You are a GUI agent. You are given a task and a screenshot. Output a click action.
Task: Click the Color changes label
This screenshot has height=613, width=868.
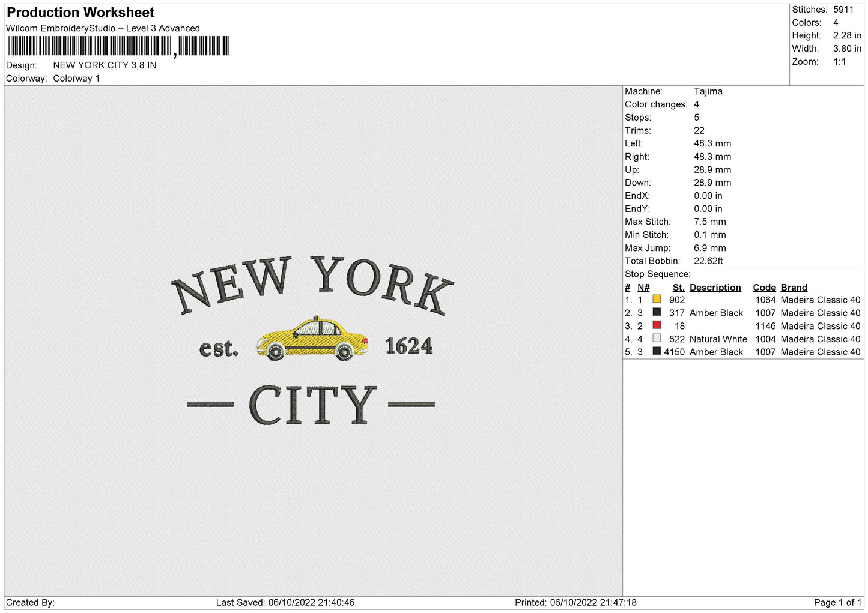pos(656,104)
